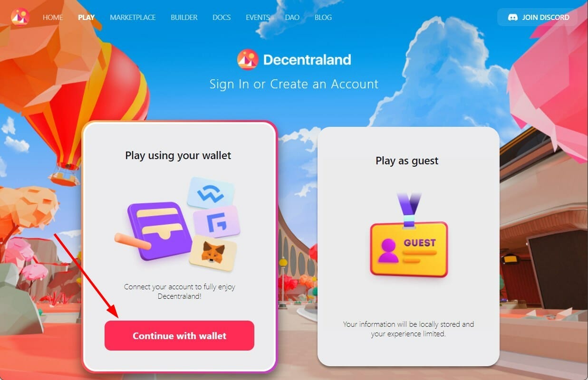
Task: Click the MetaMask fox icon card
Action: coord(213,253)
